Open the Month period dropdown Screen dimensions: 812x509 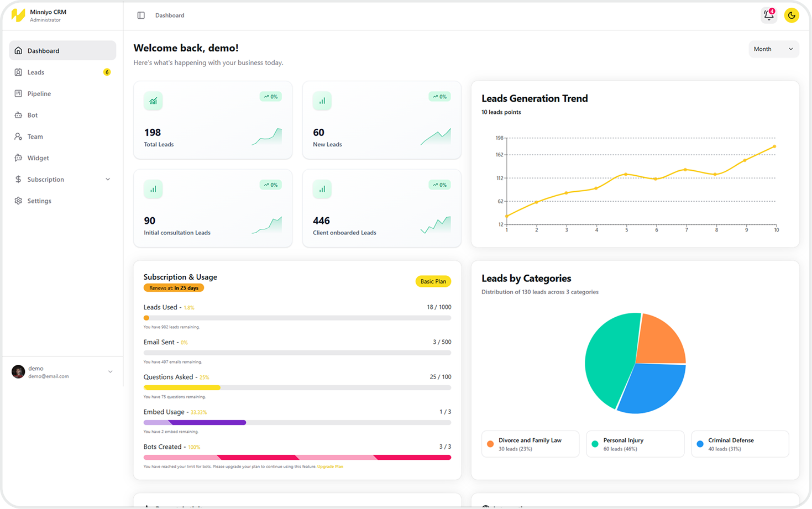tap(773, 49)
